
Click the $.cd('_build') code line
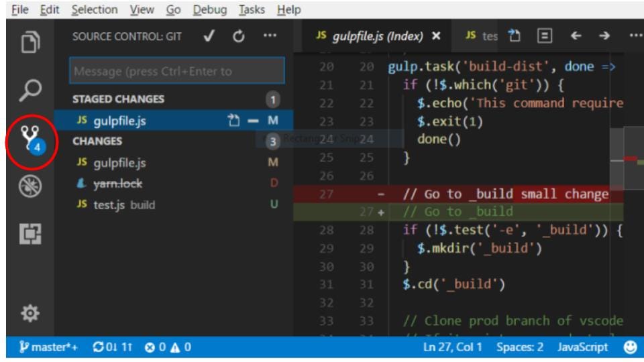pyautogui.click(x=453, y=284)
